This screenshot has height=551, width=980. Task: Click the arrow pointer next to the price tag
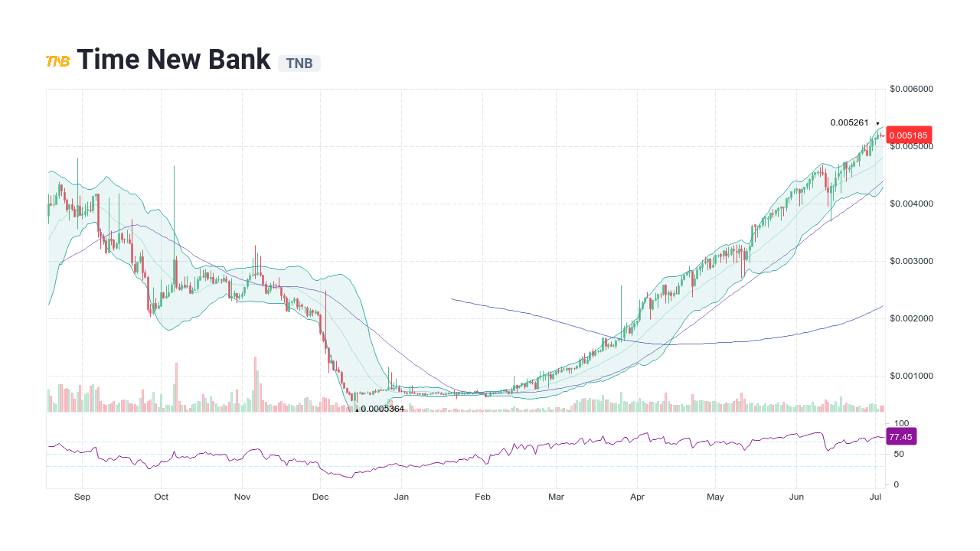881,135
